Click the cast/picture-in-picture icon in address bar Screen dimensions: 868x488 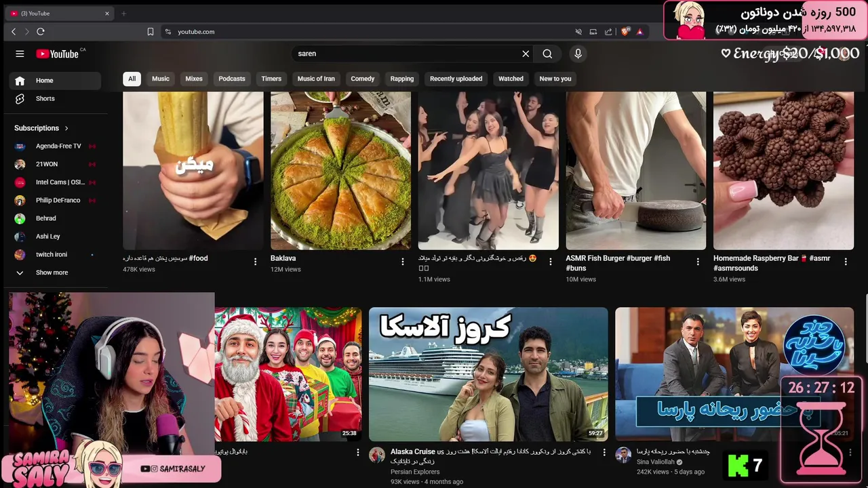[x=593, y=31]
